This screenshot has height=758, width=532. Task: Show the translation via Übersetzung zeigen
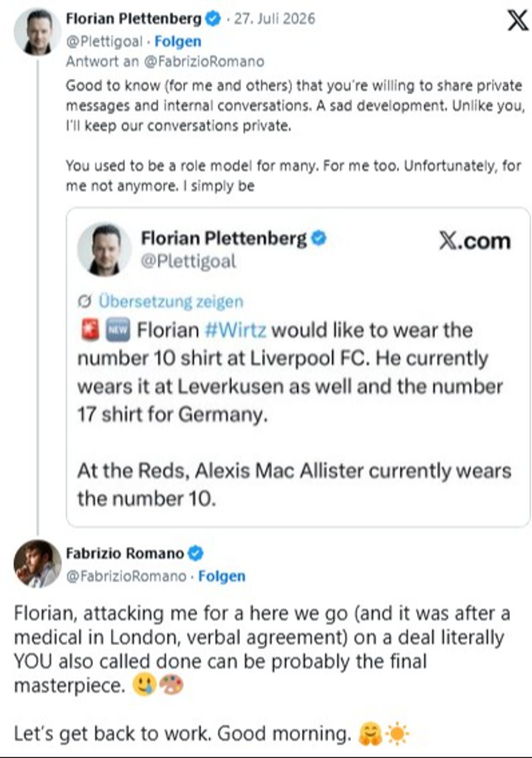(170, 302)
